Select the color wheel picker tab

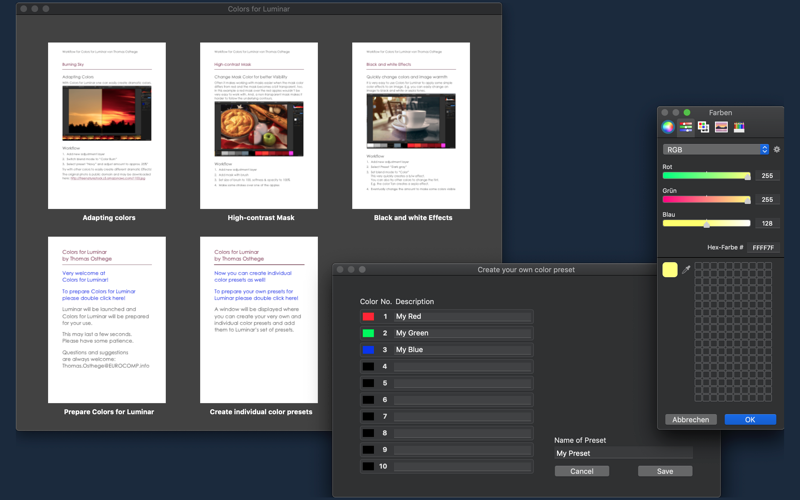coord(668,127)
